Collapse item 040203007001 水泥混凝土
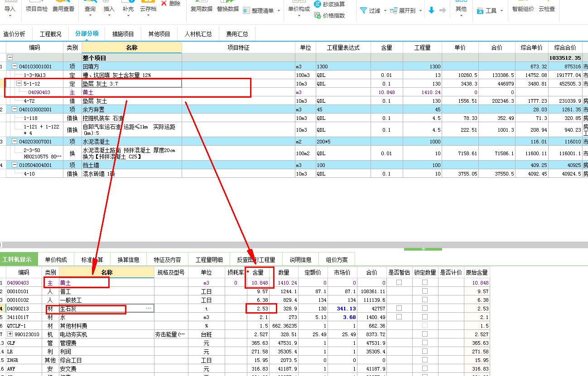 [x=15, y=142]
